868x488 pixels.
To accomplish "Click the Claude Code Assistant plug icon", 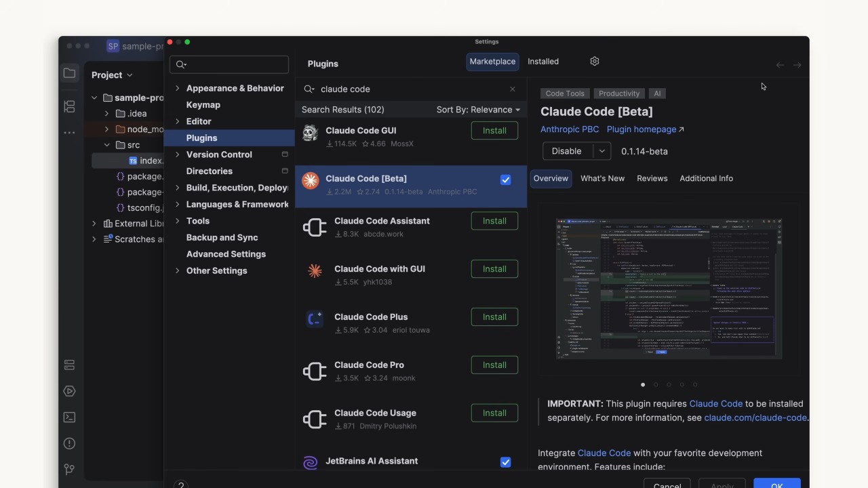I will 315,227.
